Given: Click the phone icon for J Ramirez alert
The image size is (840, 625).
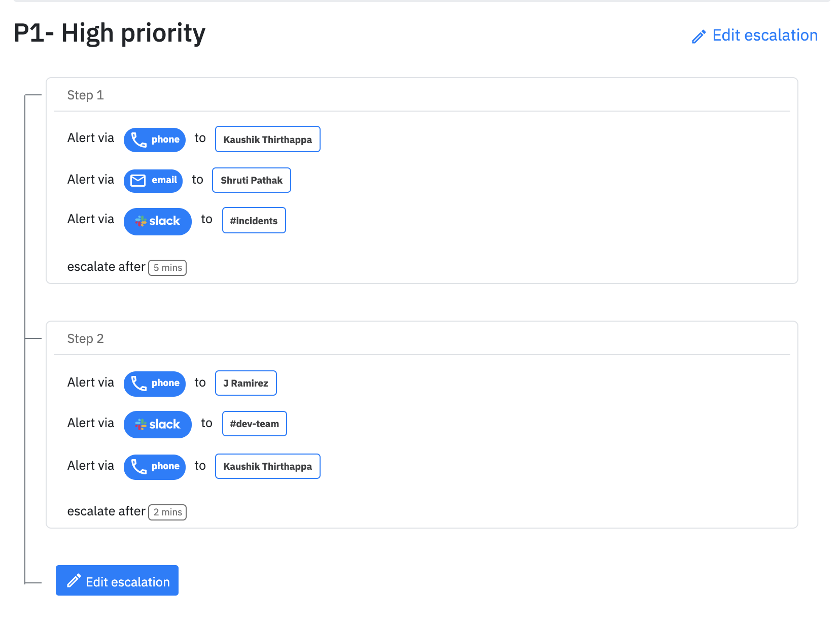Looking at the screenshot, I should [x=138, y=384].
